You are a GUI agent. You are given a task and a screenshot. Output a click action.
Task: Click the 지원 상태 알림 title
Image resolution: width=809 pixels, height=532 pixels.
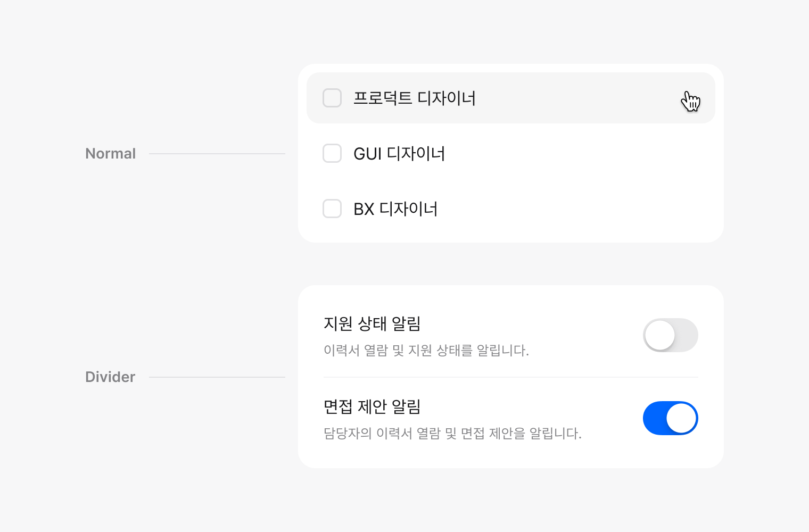372,323
